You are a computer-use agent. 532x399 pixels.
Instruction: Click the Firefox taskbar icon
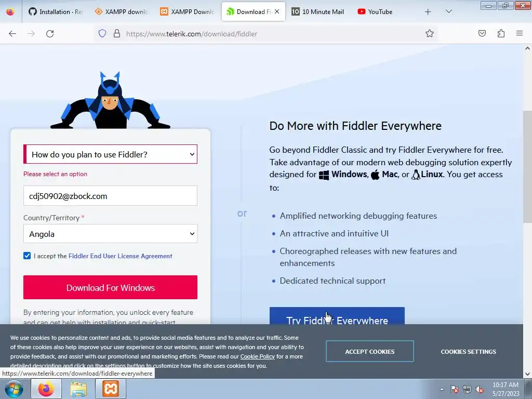(46, 389)
